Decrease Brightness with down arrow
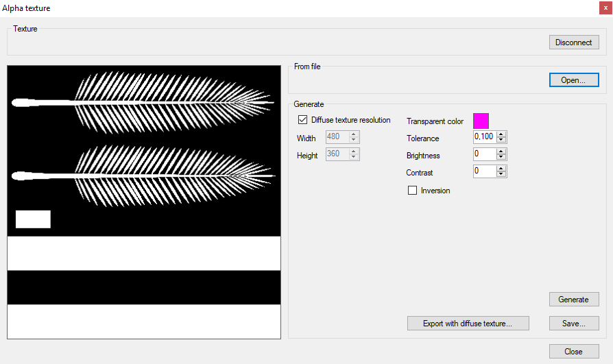613x364 pixels. coord(502,158)
